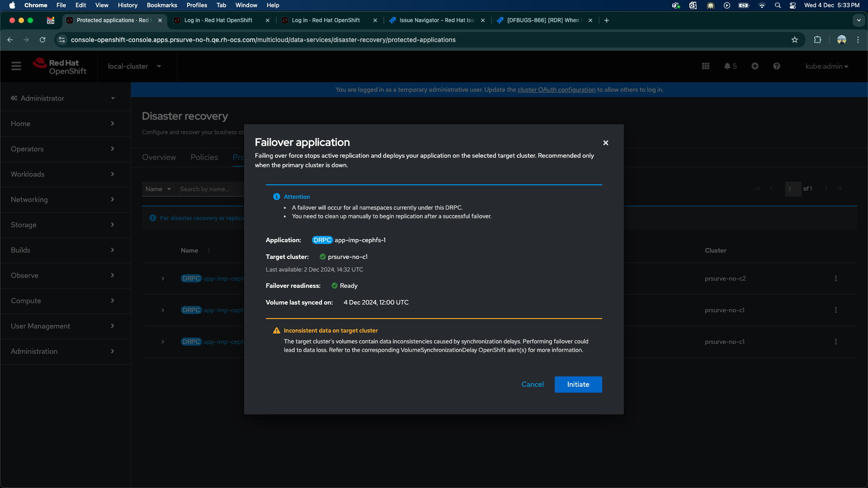Viewport: 868px width, 488px height.
Task: Reload the page in browser toolbar
Action: pyautogui.click(x=42, y=40)
